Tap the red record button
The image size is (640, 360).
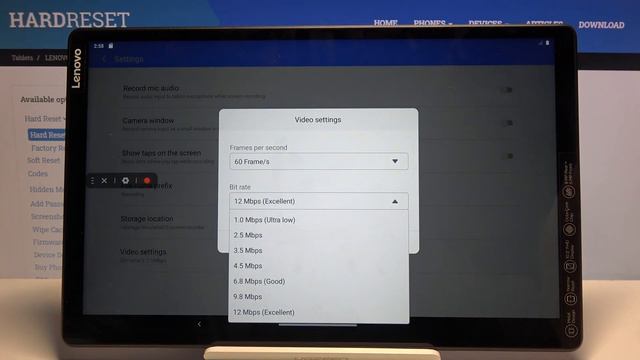[147, 180]
